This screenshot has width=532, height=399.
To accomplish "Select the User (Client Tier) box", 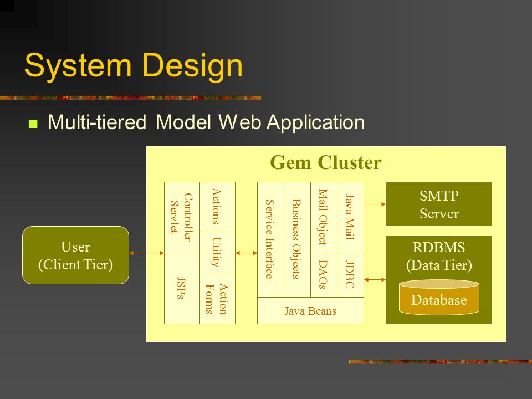I will tap(76, 255).
